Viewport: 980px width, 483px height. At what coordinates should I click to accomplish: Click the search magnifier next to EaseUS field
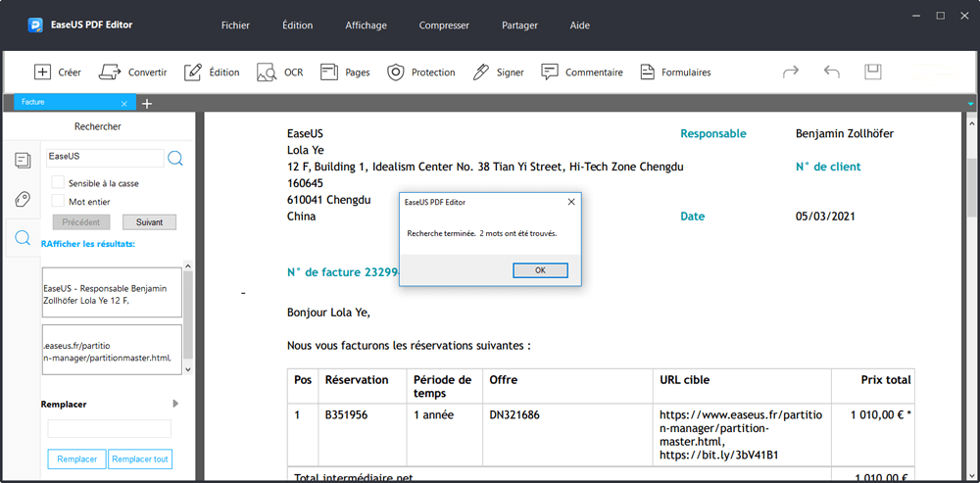point(175,158)
